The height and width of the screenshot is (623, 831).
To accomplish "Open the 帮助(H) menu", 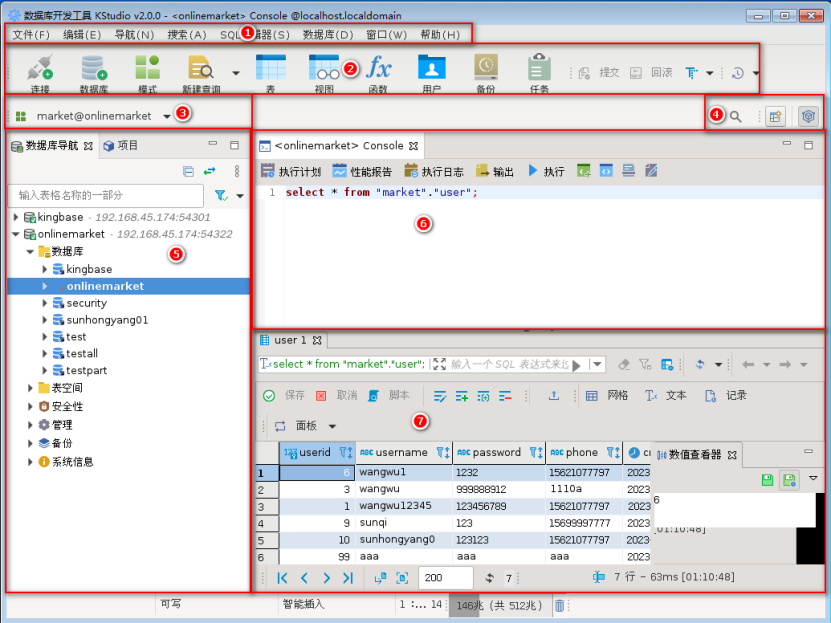I will point(440,35).
